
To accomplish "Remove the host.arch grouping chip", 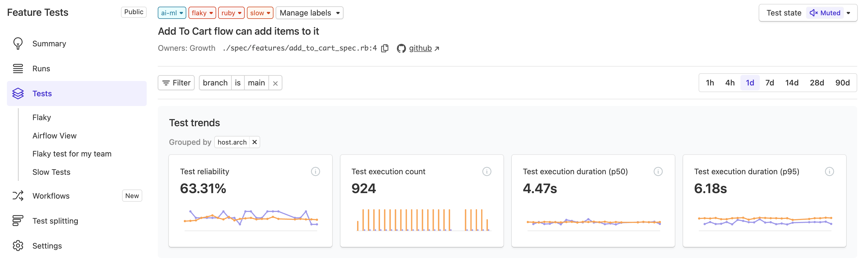I will [254, 142].
